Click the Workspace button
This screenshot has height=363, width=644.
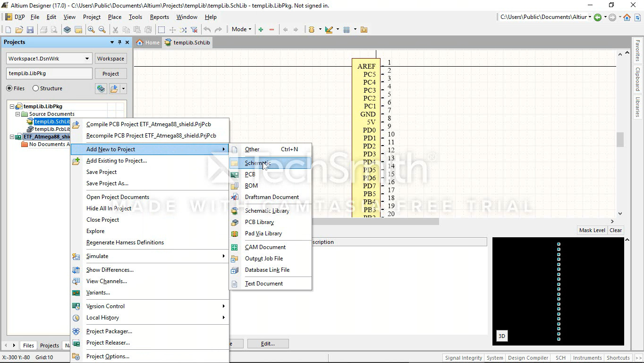point(110,59)
